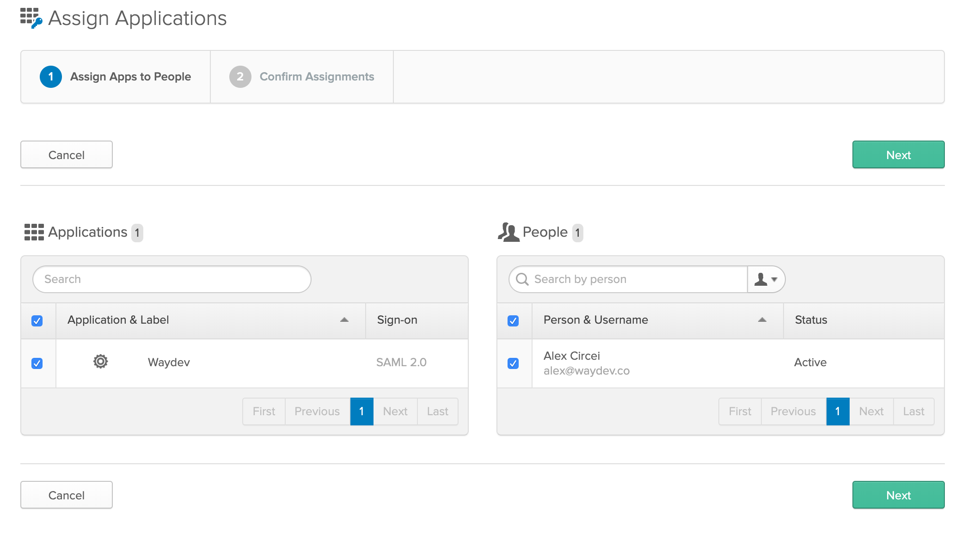
Task: Toggle select-all people header checkbox
Action: click(x=513, y=321)
